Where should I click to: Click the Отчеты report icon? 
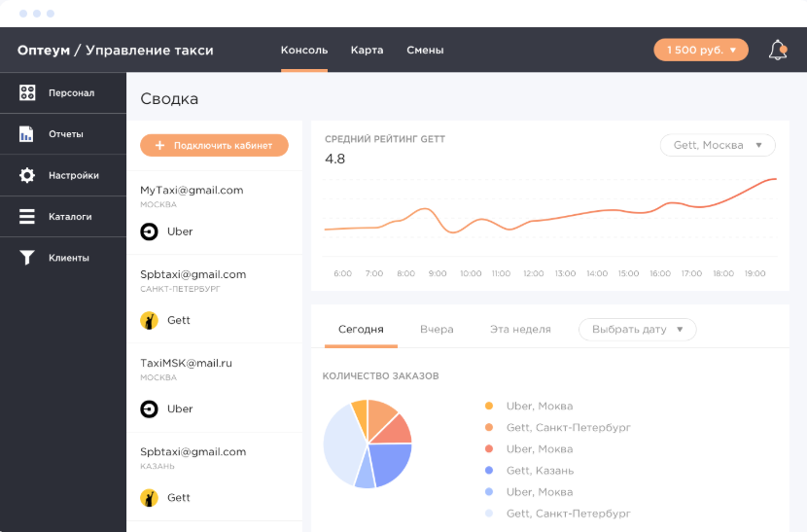(27, 134)
